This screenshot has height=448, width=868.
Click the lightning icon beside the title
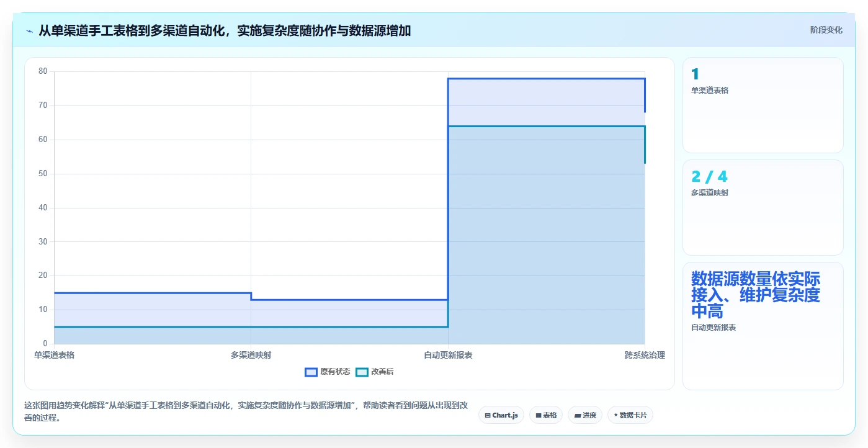coord(29,30)
